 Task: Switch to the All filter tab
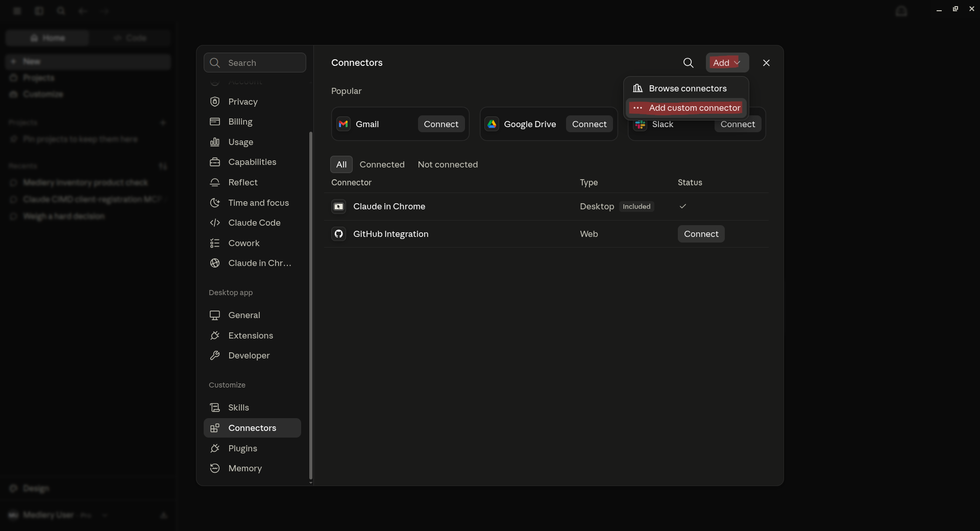(341, 164)
